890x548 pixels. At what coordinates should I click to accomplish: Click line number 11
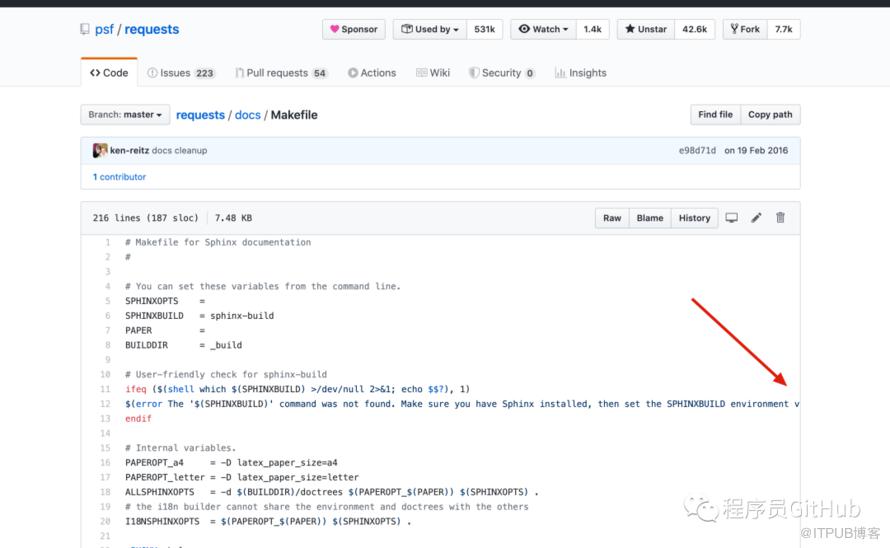pos(105,389)
